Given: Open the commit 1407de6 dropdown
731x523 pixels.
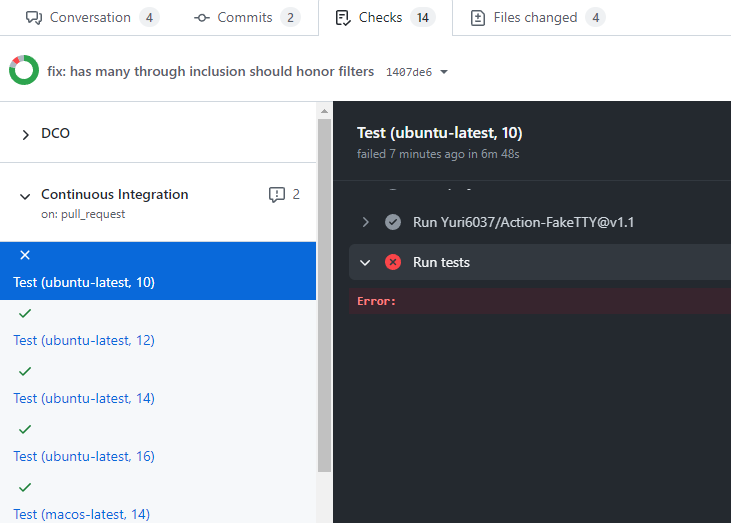Looking at the screenshot, I should click(x=444, y=72).
